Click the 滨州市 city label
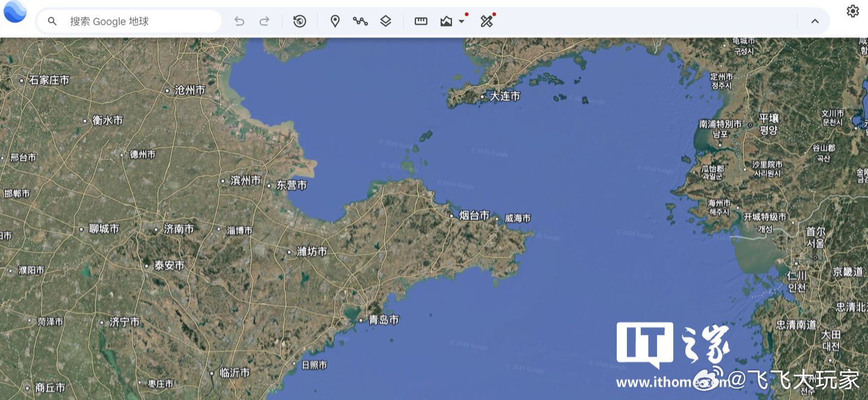This screenshot has height=400, width=868. pos(245,180)
